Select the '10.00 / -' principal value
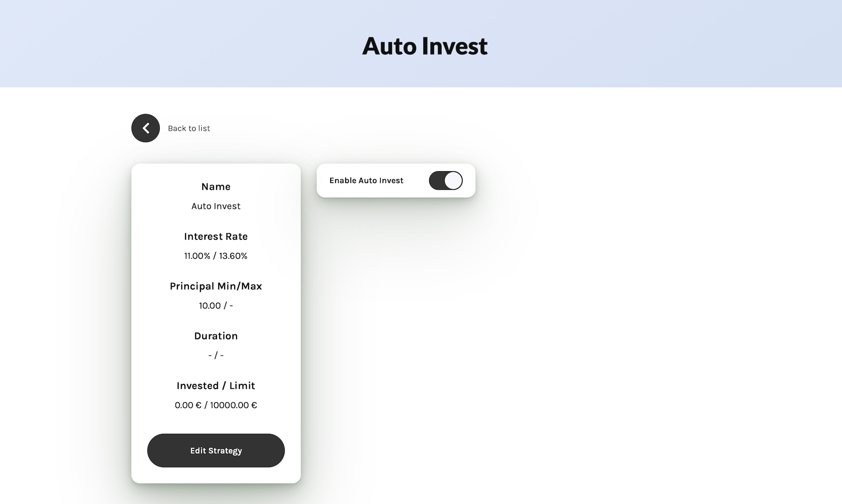 (x=216, y=305)
